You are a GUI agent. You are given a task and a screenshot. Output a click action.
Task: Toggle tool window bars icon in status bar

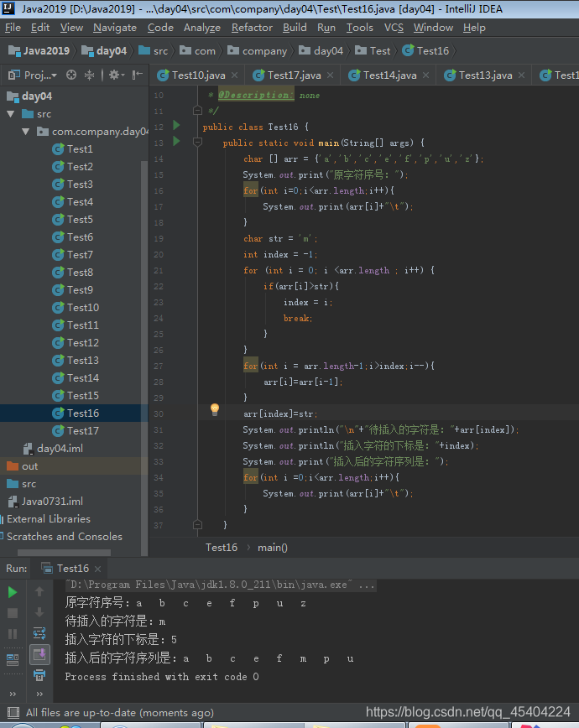click(x=13, y=713)
